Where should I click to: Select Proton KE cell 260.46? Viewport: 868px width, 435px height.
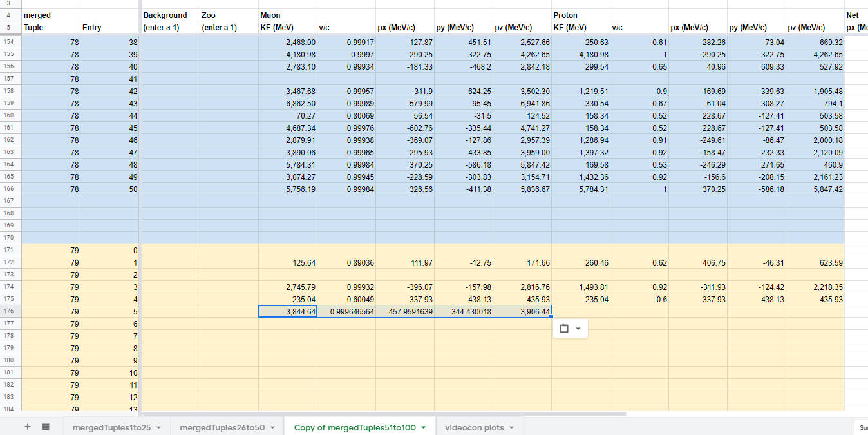click(581, 262)
